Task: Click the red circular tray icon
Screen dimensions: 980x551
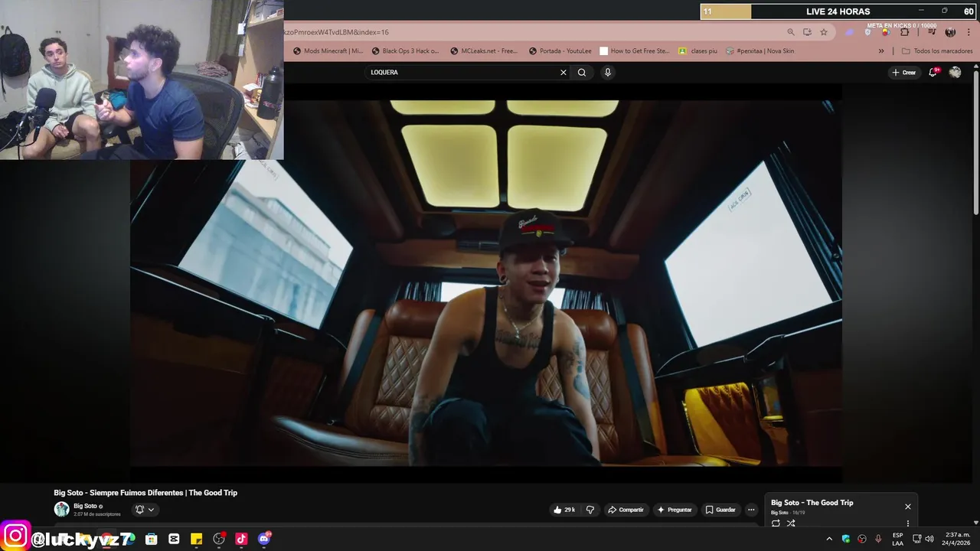Action: [862, 539]
